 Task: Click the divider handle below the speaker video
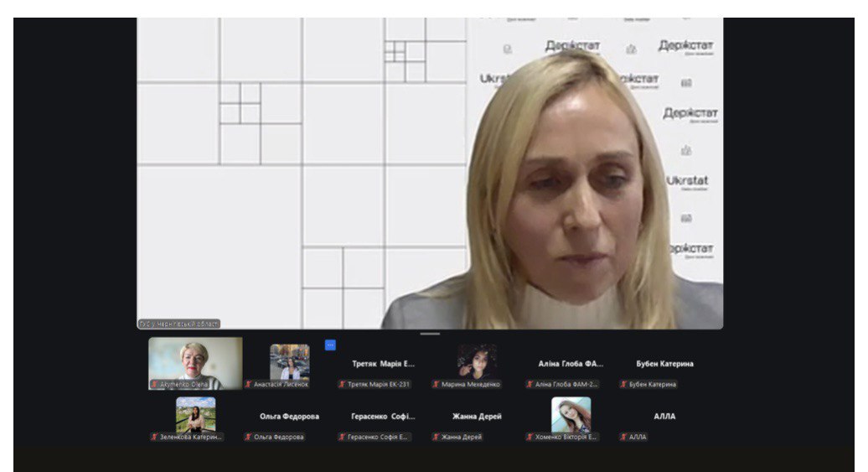pos(430,334)
